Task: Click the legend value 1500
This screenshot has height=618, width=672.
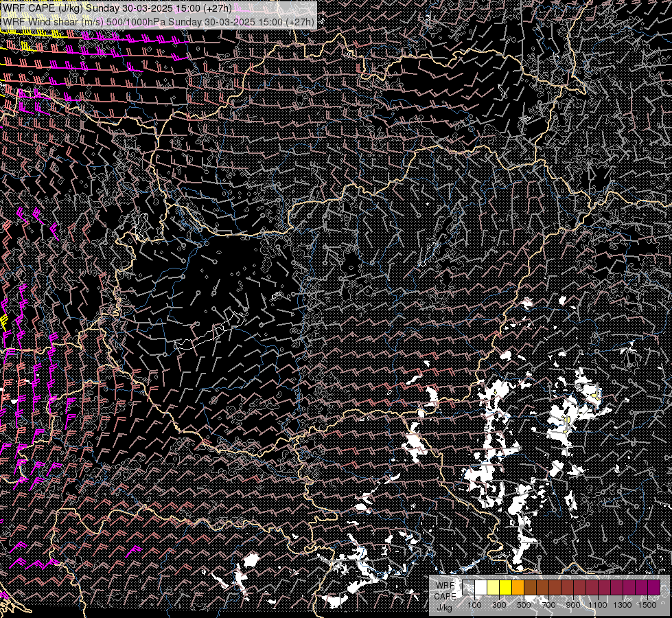Action: point(647,605)
